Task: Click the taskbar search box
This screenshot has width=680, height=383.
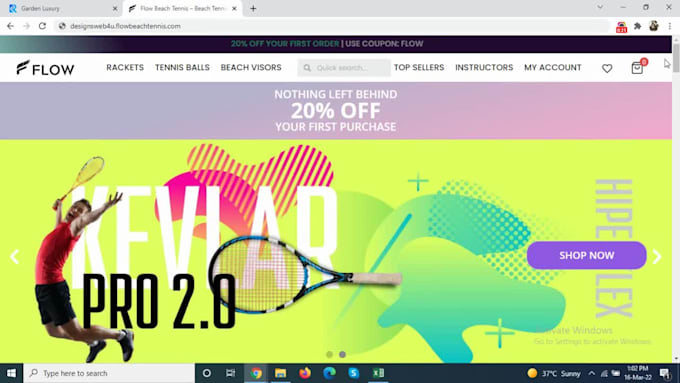Action: (109, 373)
